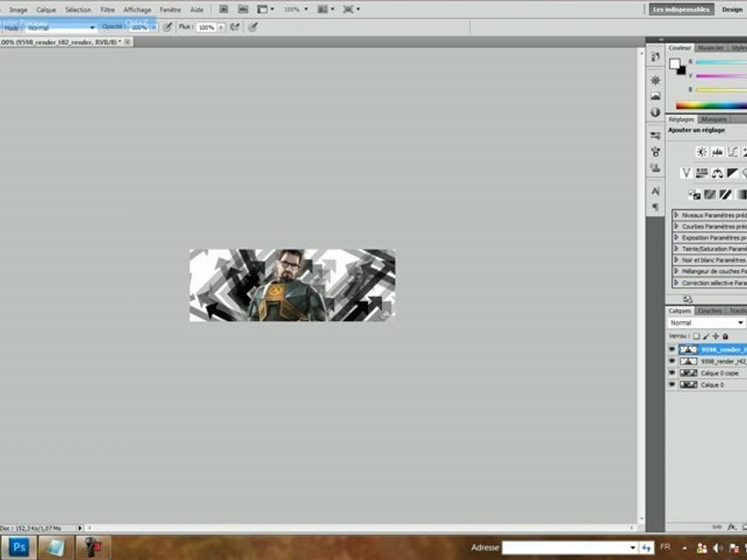Open the Character panel icon
The image size is (747, 560).
tap(655, 191)
